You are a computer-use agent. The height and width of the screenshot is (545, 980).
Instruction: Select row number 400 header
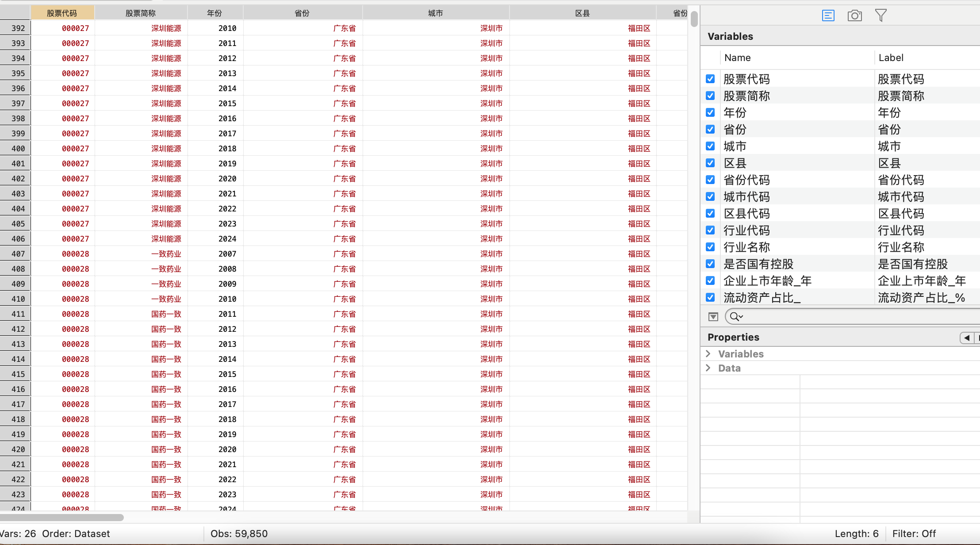(x=18, y=149)
